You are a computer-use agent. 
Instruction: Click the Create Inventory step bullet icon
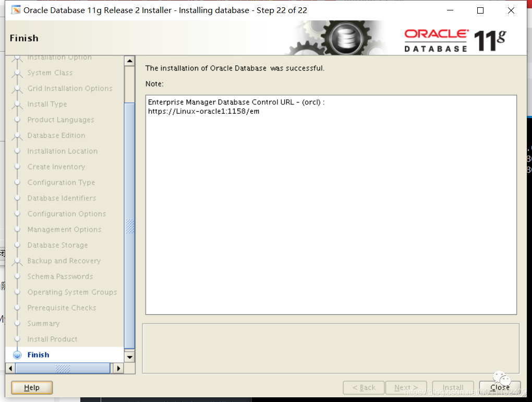[17, 167]
